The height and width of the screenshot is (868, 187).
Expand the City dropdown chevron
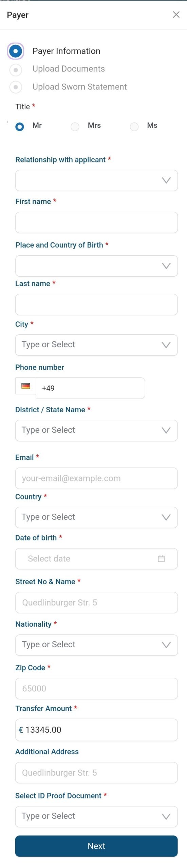[x=166, y=345]
